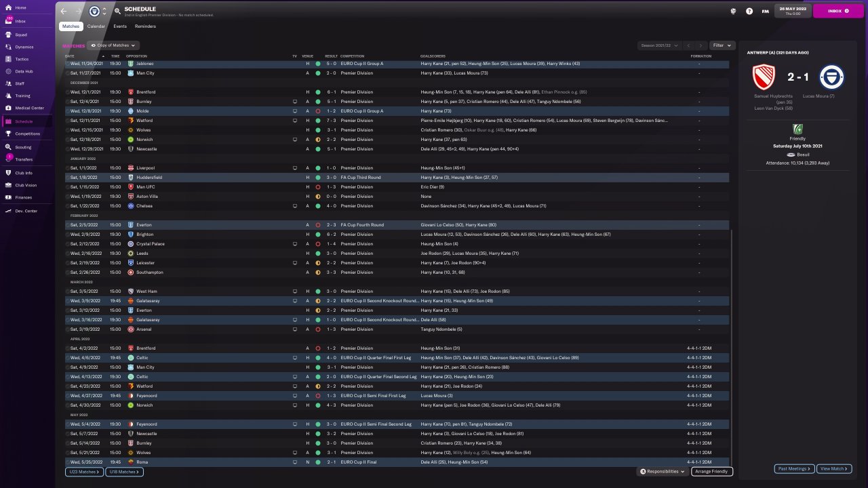Switch to the Events tab

[x=120, y=26]
